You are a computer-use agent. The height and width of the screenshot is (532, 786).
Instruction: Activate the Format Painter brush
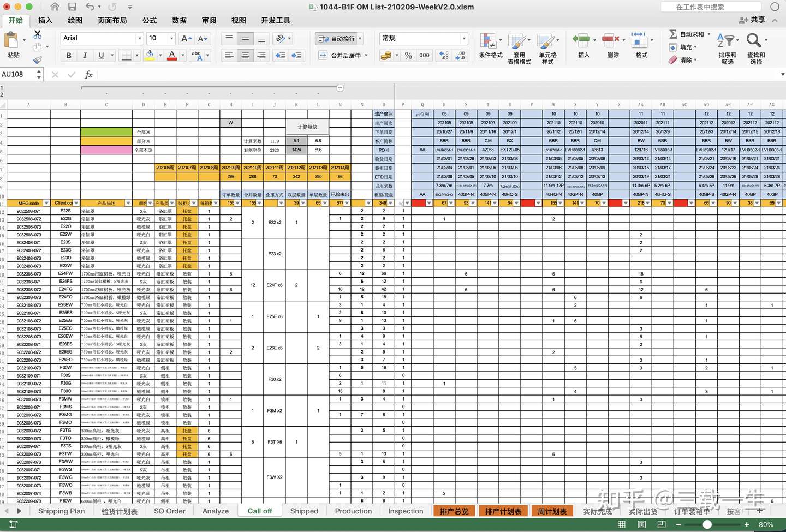click(38, 60)
